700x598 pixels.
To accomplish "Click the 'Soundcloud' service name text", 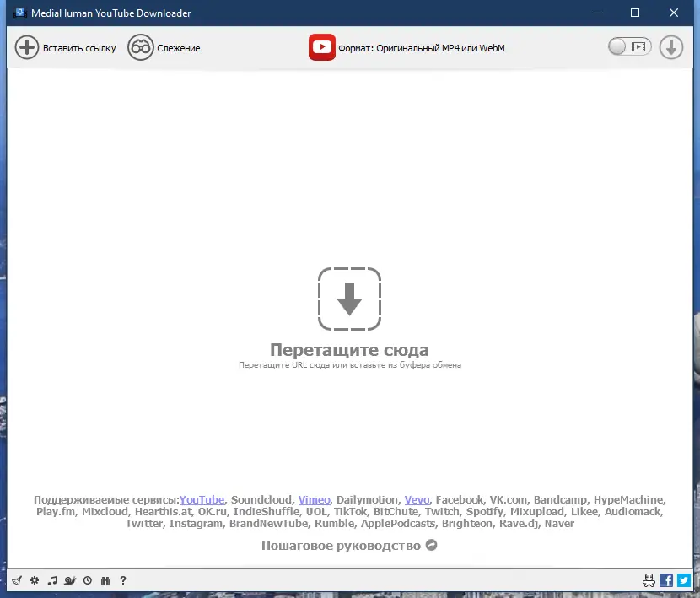I will click(261, 500).
